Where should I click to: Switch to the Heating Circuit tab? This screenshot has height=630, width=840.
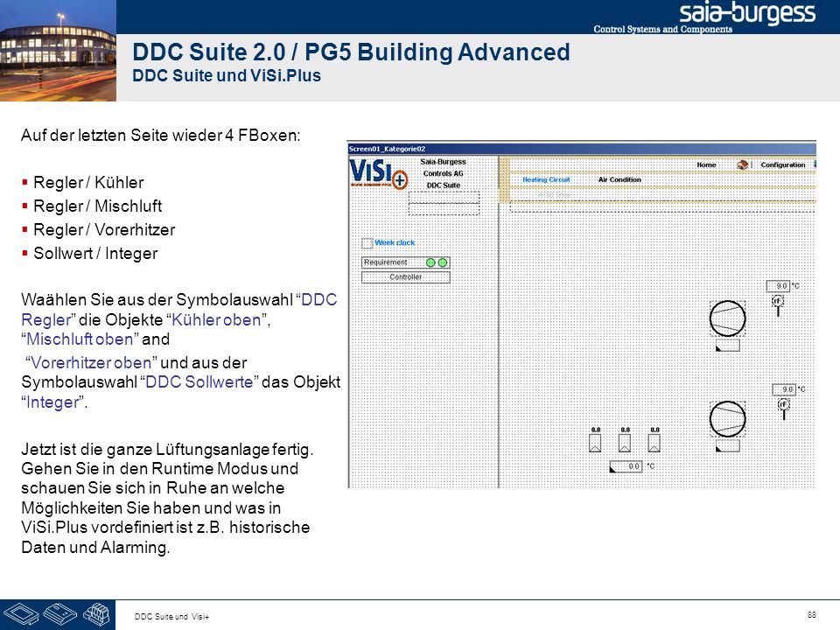[546, 180]
